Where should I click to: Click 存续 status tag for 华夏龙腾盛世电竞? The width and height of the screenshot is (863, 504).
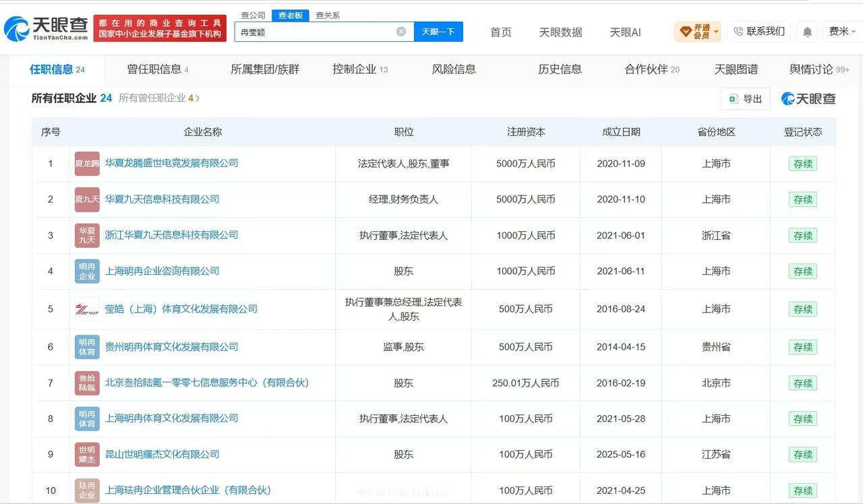tap(803, 164)
